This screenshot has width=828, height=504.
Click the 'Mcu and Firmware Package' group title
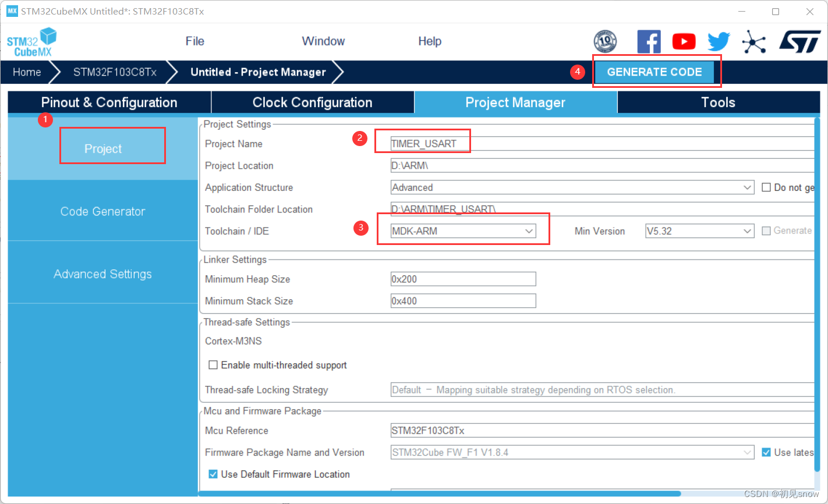(263, 411)
